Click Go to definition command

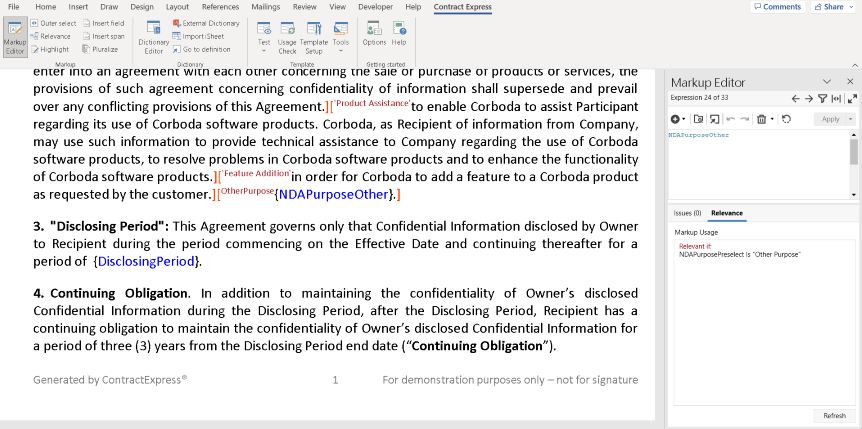[x=201, y=49]
